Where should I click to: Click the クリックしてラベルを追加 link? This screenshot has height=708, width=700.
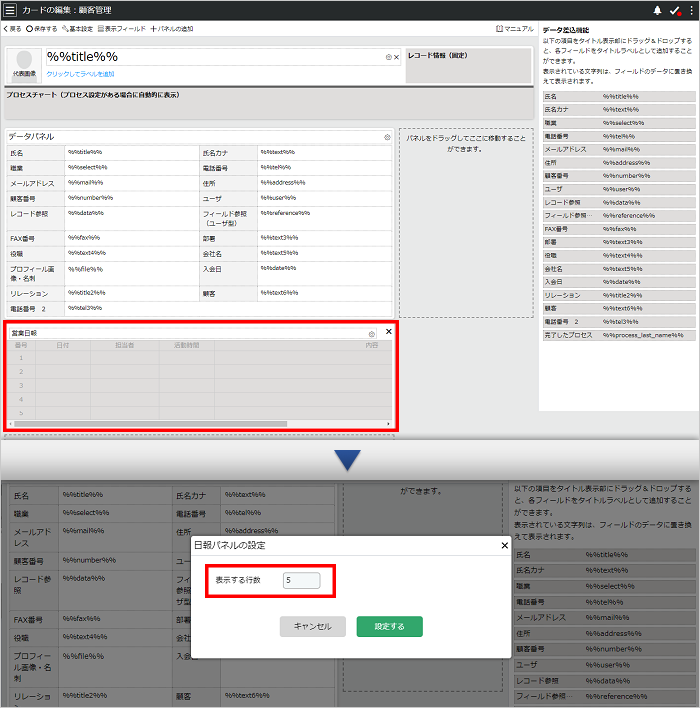(x=80, y=74)
